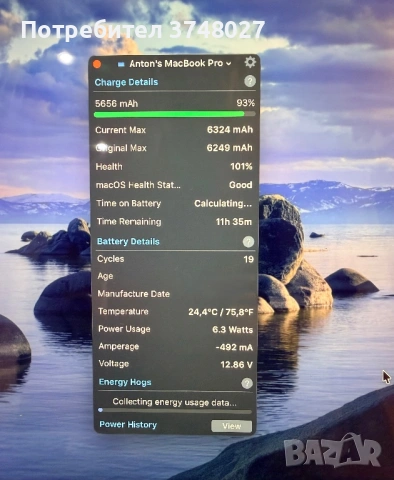Screen dimensions: 394x480
Task: Click the View button for Power History
Action: (232, 426)
